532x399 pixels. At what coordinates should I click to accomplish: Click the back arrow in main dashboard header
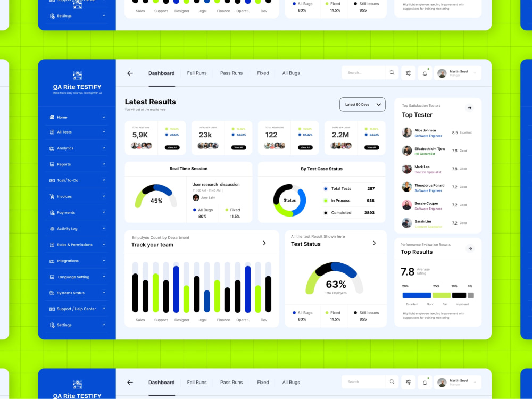point(130,73)
